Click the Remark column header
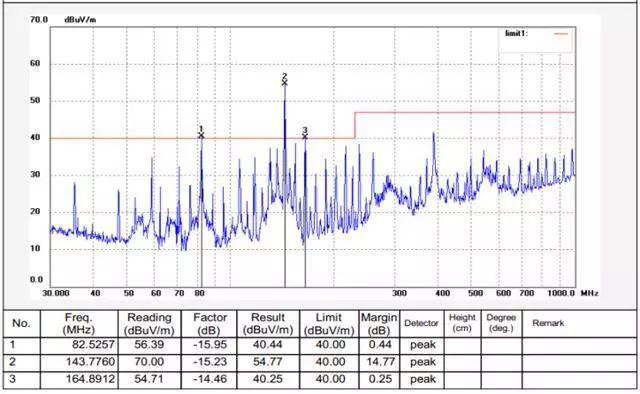 pyautogui.click(x=548, y=323)
